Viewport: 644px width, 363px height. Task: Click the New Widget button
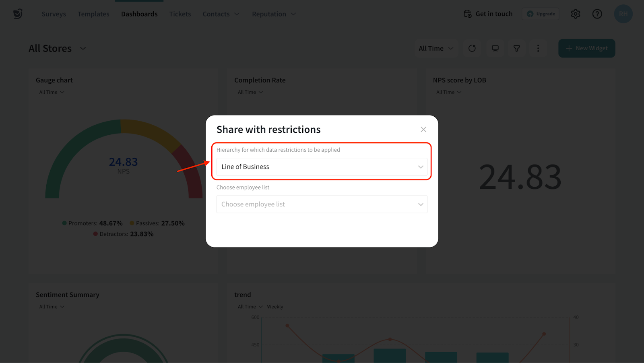point(586,48)
